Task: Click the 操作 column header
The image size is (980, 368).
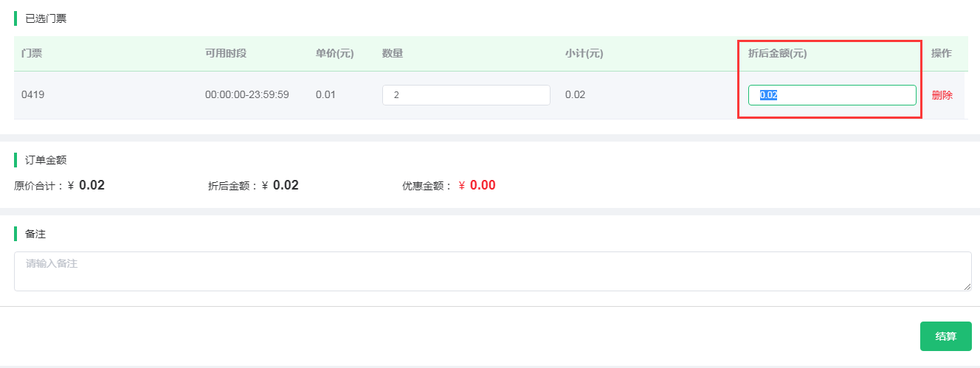Action: (x=941, y=54)
